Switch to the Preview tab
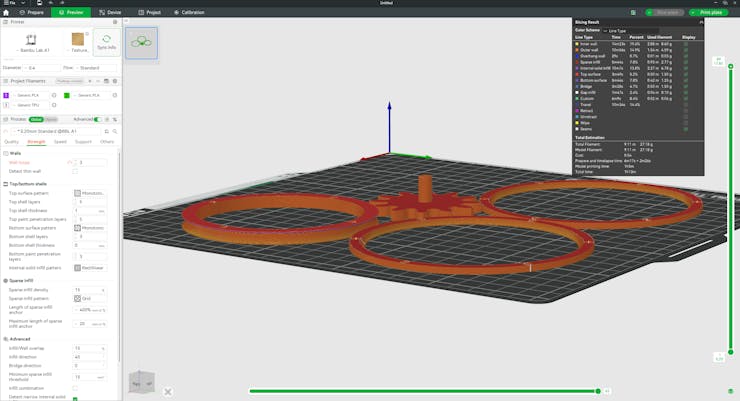740x401 pixels. click(x=71, y=12)
